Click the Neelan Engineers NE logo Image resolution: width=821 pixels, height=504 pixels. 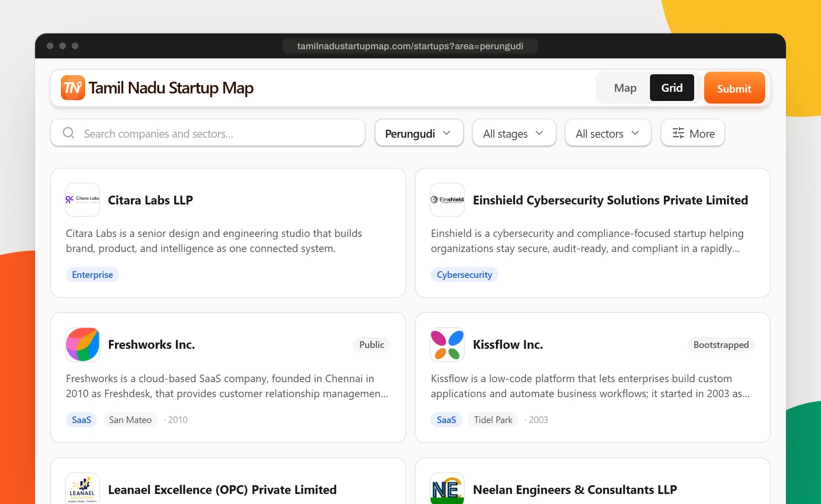tap(447, 488)
